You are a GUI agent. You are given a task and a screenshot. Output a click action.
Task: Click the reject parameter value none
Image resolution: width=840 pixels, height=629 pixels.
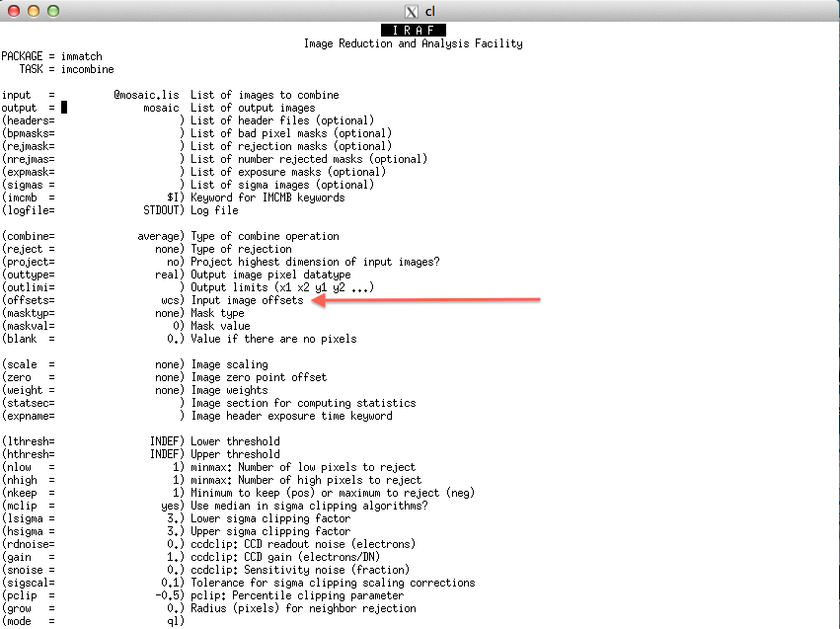(167, 249)
